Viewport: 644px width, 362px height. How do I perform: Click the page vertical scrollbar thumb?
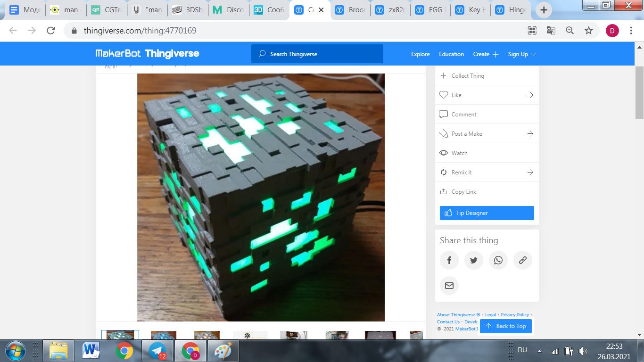640,92
